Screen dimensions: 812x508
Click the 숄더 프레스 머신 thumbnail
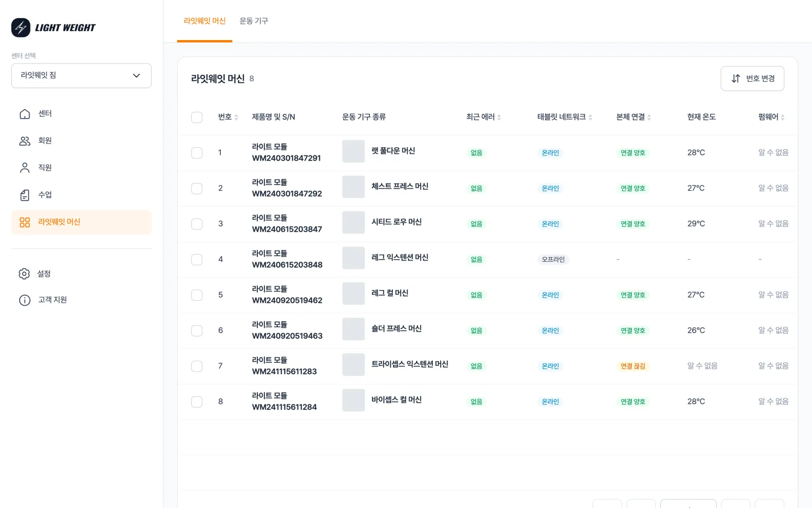click(x=353, y=329)
